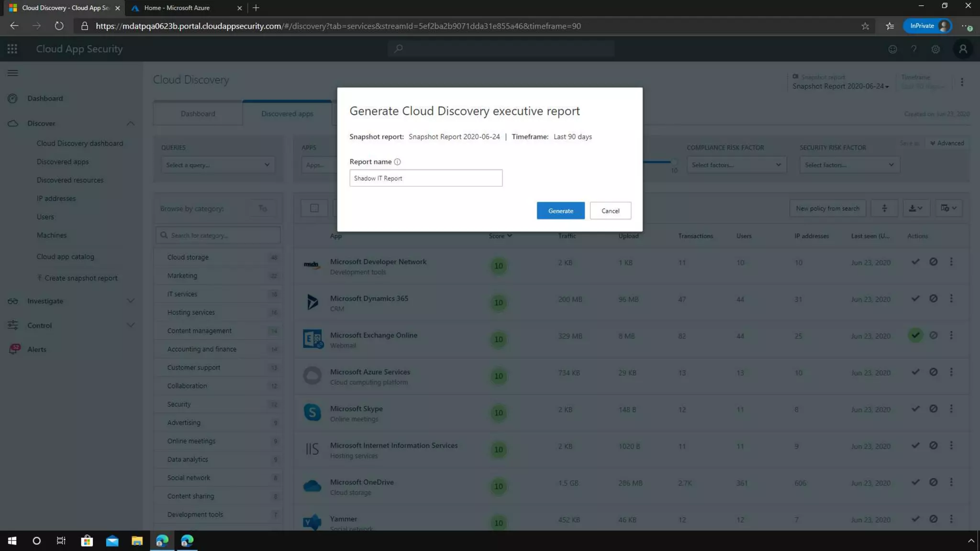Switch to the Dashboard tab
This screenshot has width=980, height=551.
click(198, 114)
